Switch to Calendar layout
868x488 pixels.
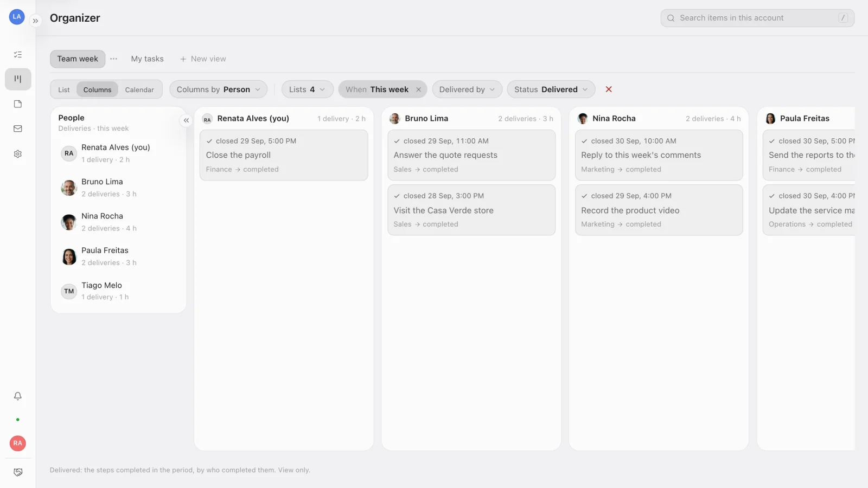click(139, 90)
